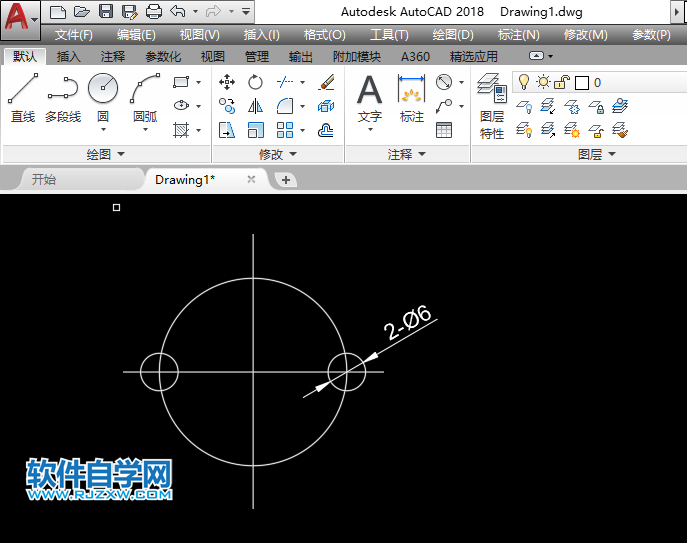Expand the 修改 panel flyout
687x543 pixels.
pyautogui.click(x=291, y=155)
